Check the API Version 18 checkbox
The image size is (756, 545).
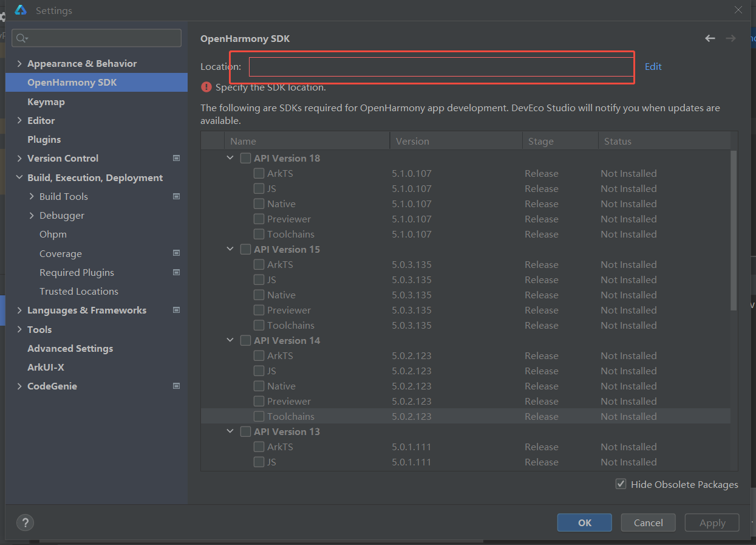click(245, 158)
